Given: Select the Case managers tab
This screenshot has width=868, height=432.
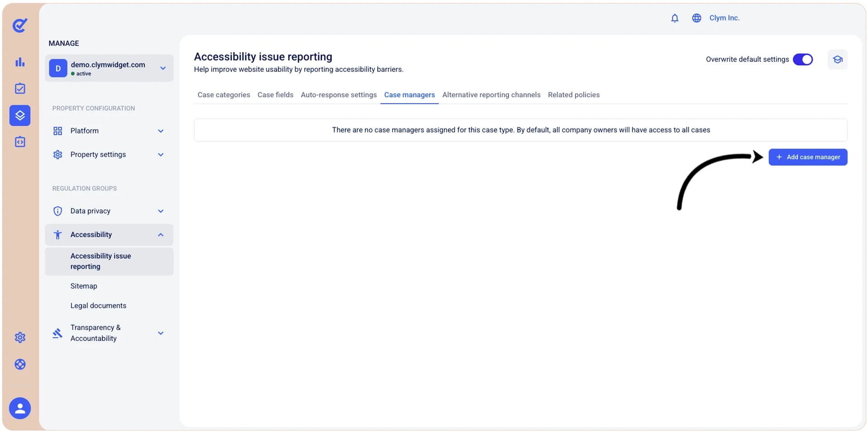Looking at the screenshot, I should coord(409,95).
